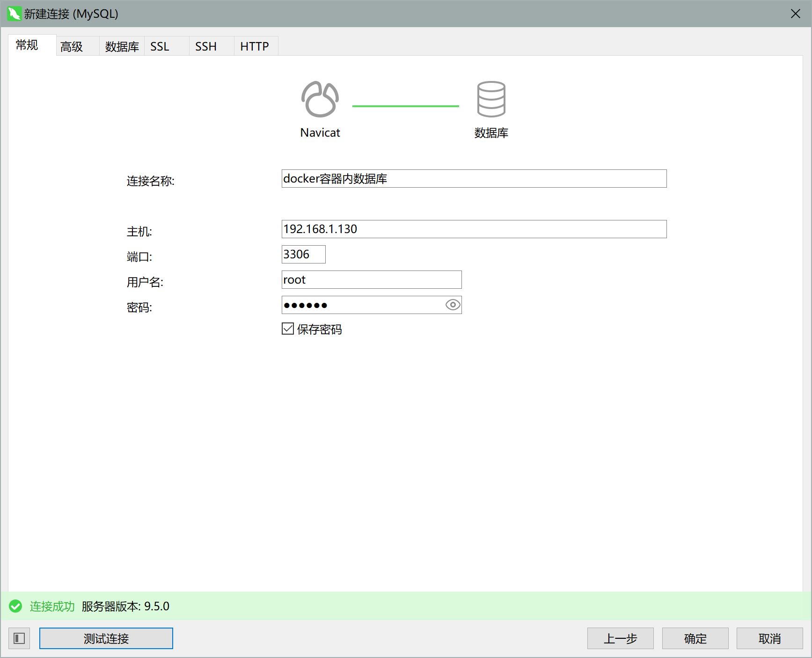
Task: Click the 新建连接 (MySQL) title text
Action: (71, 14)
